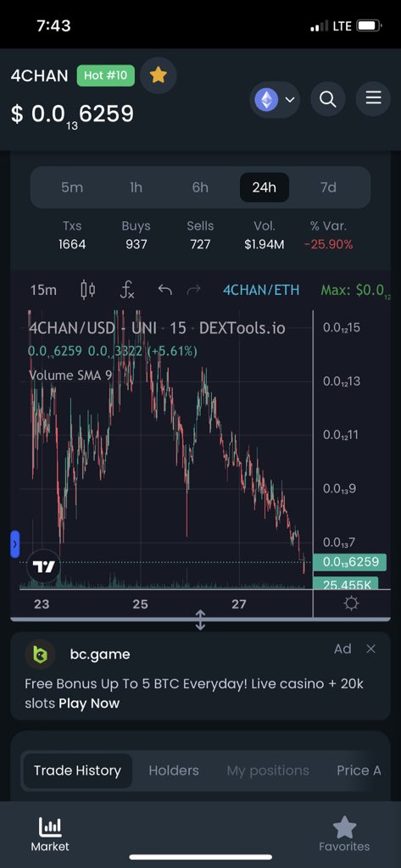
Task: Select the 1h timeframe tab
Action: tap(136, 187)
